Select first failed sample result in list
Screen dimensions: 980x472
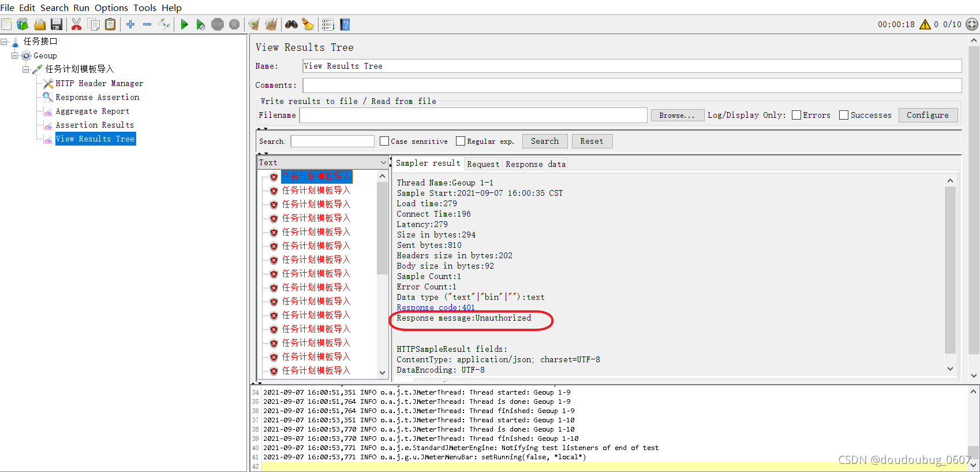pyautogui.click(x=316, y=176)
